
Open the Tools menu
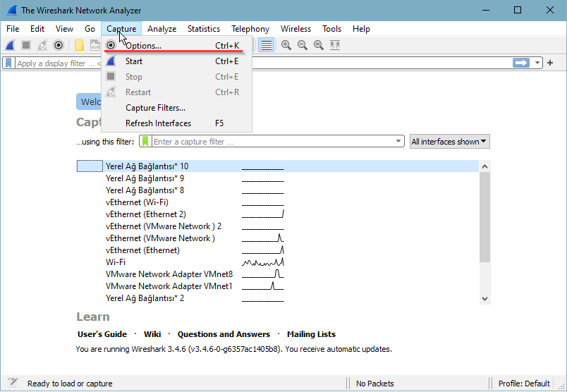click(x=331, y=29)
